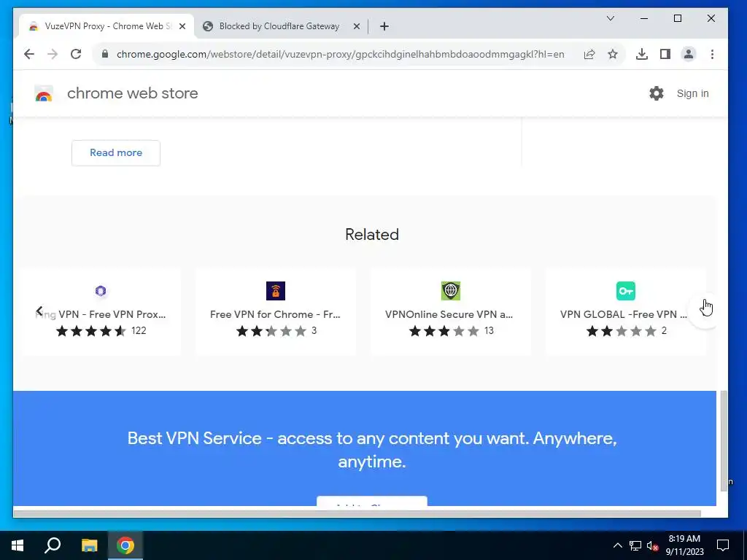Click the Related section heading
Viewport: 747px width, 560px height.
pyautogui.click(x=371, y=234)
